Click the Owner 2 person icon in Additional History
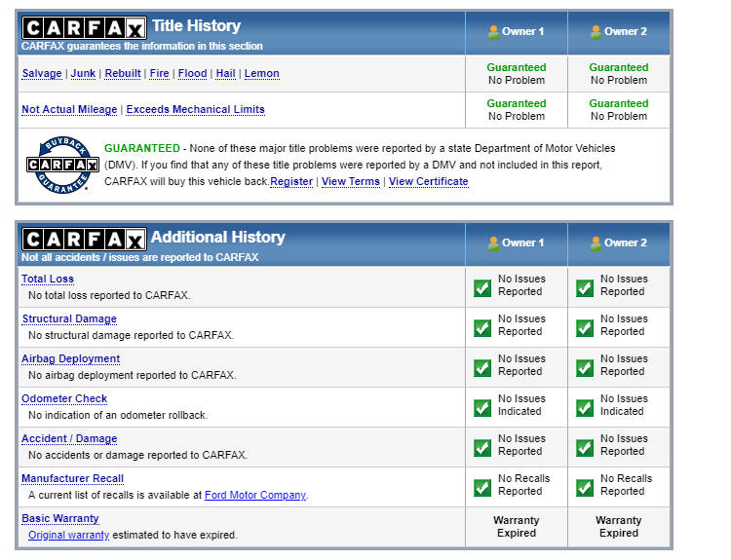Image resolution: width=731 pixels, height=560 pixels. pyautogui.click(x=596, y=243)
